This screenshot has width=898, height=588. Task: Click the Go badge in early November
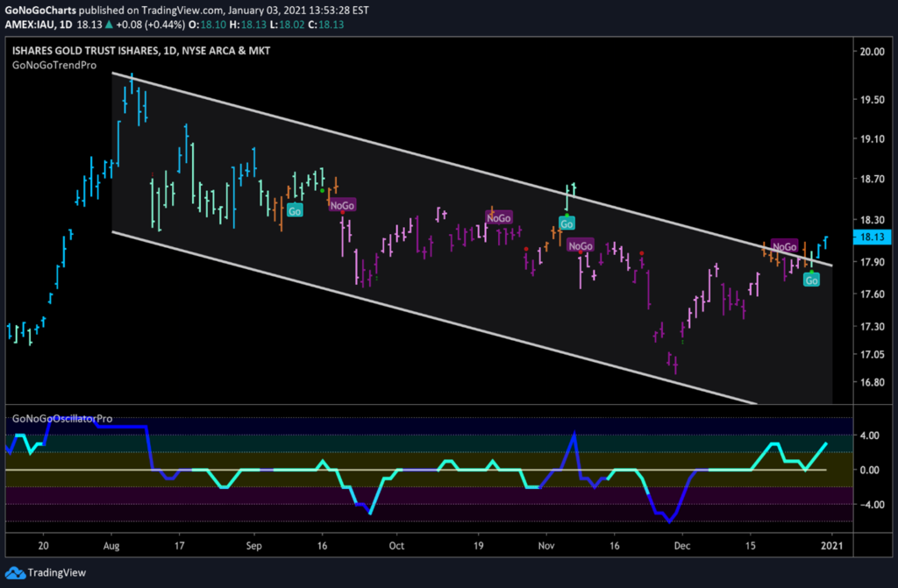567,223
